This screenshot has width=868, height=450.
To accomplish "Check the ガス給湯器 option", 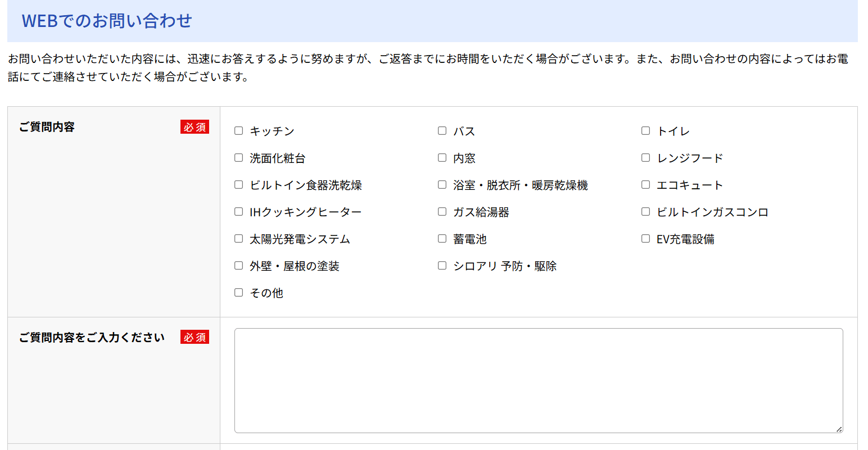I will [x=442, y=212].
